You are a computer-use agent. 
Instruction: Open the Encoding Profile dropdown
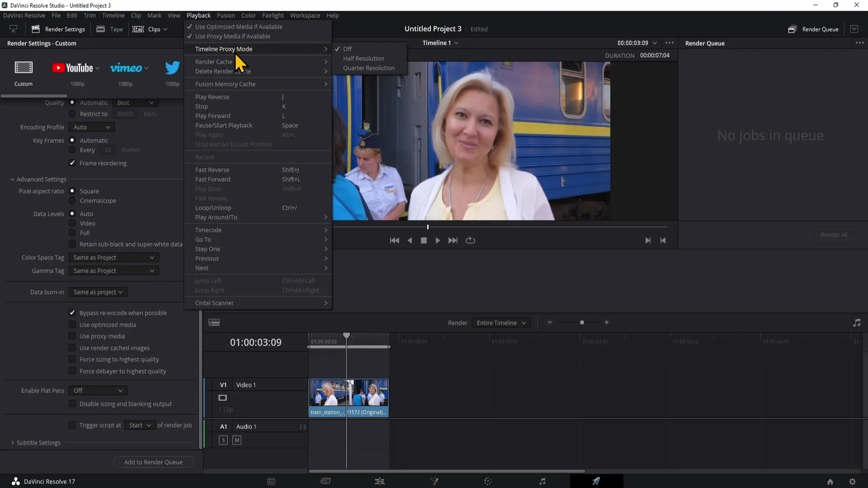90,127
